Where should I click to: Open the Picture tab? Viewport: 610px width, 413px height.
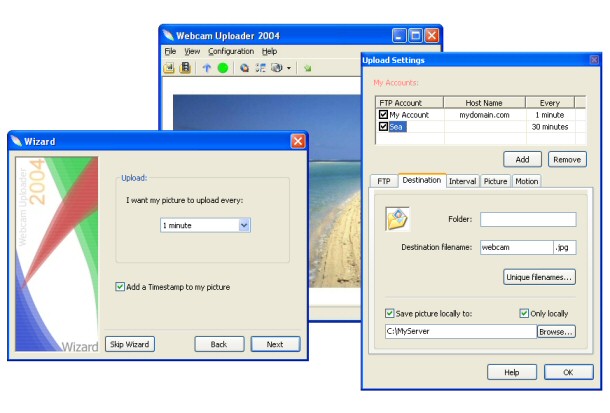[495, 181]
